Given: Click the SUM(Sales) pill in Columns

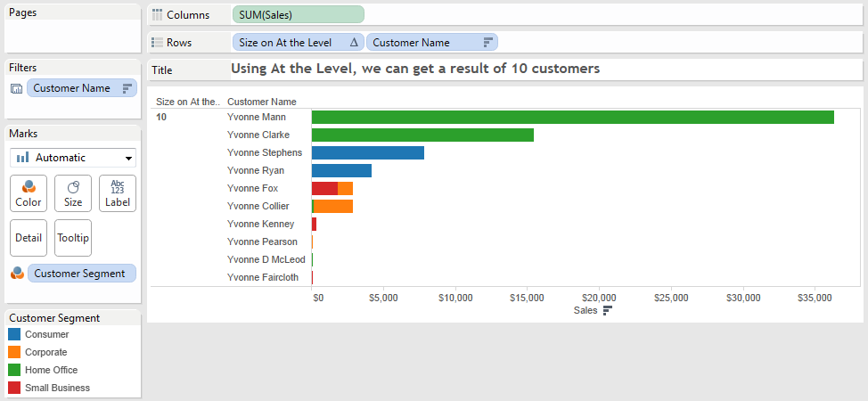Looking at the screenshot, I should coord(298,15).
